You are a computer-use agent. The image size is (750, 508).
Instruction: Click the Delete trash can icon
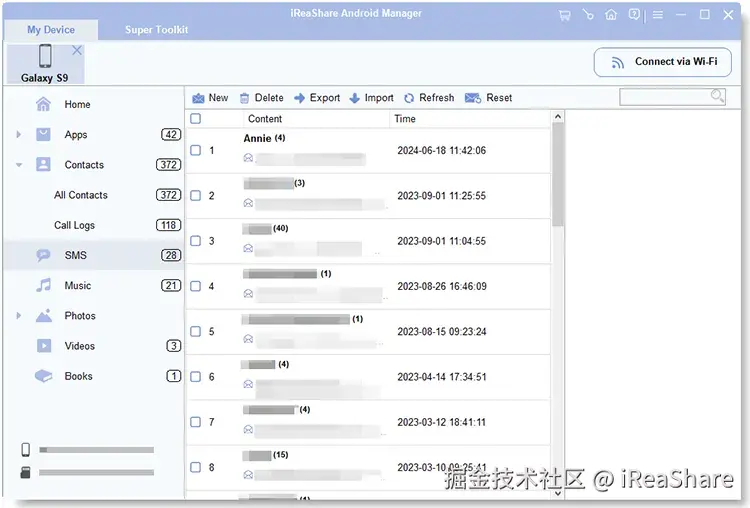[x=244, y=98]
